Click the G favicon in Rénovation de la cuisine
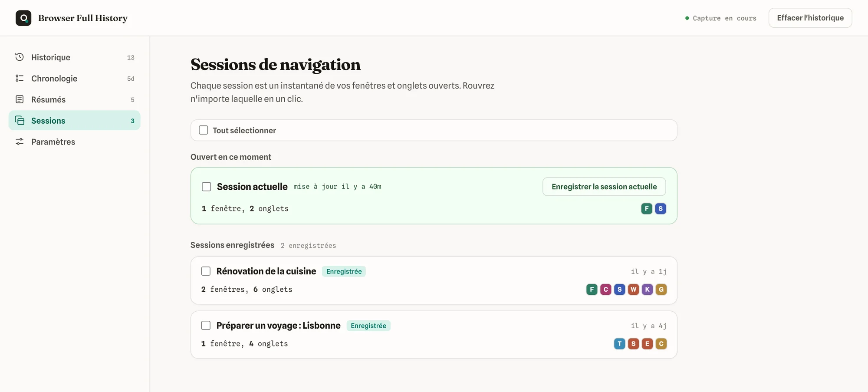 (661, 290)
